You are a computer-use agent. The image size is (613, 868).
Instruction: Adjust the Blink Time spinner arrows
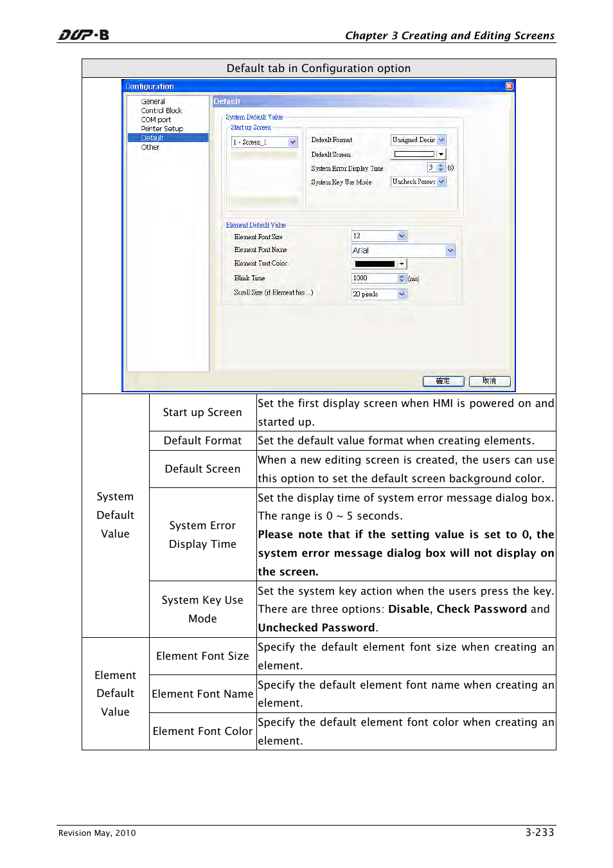click(402, 278)
